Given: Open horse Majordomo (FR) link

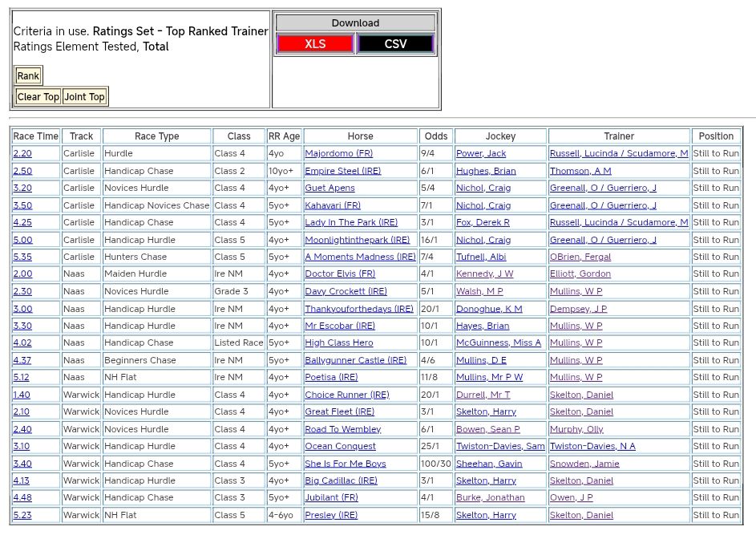Looking at the screenshot, I should pyautogui.click(x=338, y=153).
